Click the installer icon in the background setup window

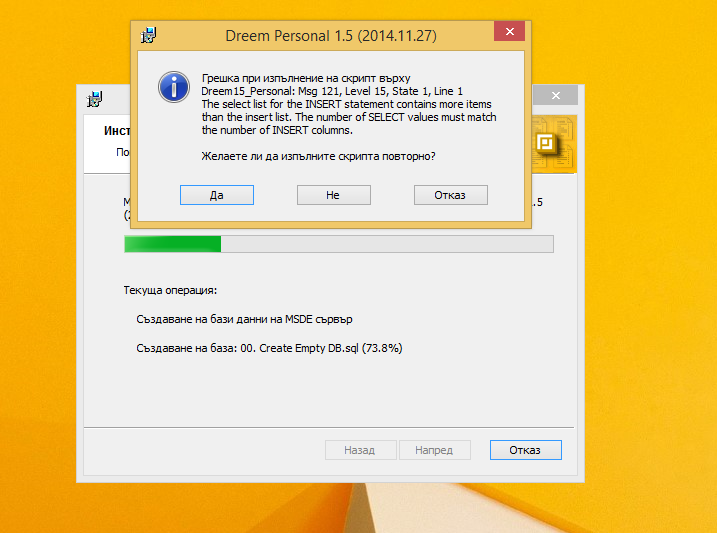click(x=95, y=99)
